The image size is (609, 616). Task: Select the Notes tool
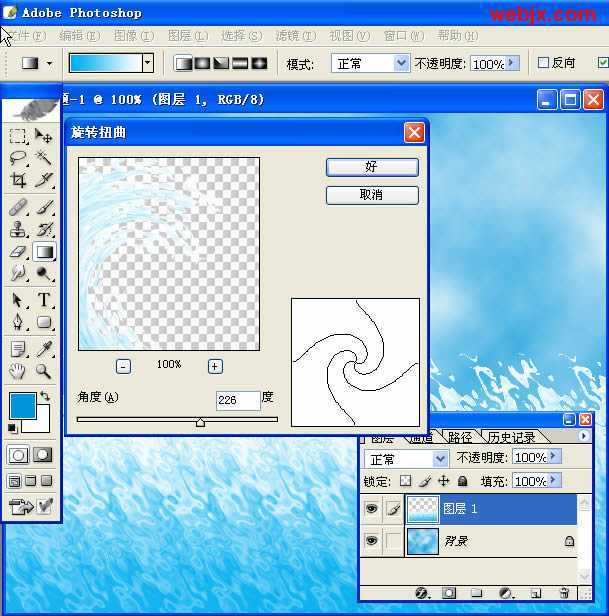coord(18,349)
